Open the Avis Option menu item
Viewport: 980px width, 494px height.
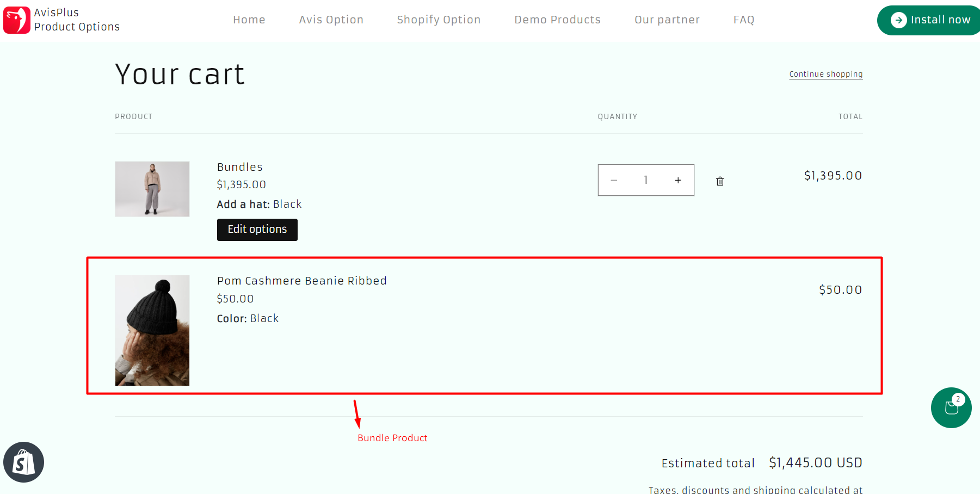[331, 20]
